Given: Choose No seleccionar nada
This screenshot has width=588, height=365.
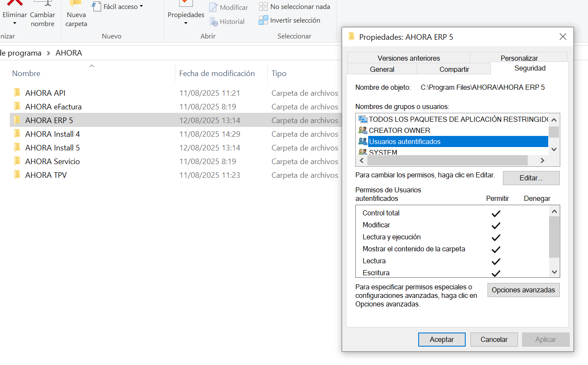Looking at the screenshot, I should pos(294,7).
